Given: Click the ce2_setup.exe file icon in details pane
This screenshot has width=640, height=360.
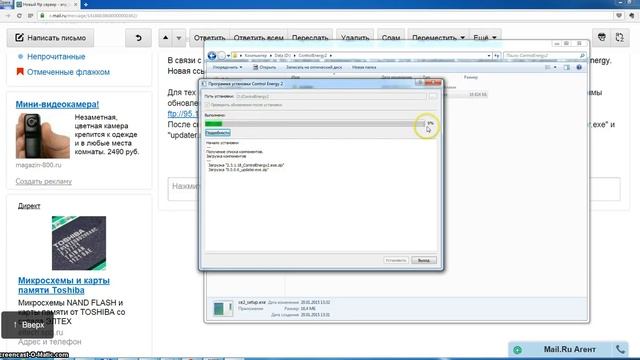Looking at the screenshot, I should pos(222,309).
